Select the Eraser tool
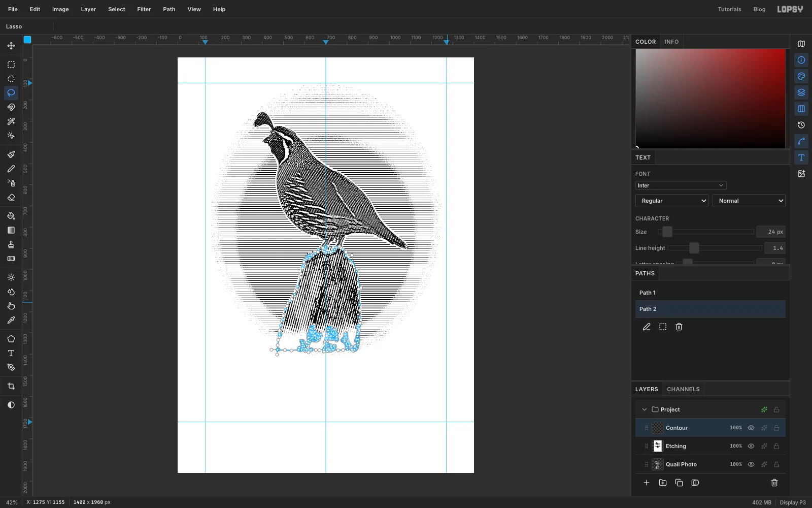This screenshot has height=508, width=812. [11, 197]
